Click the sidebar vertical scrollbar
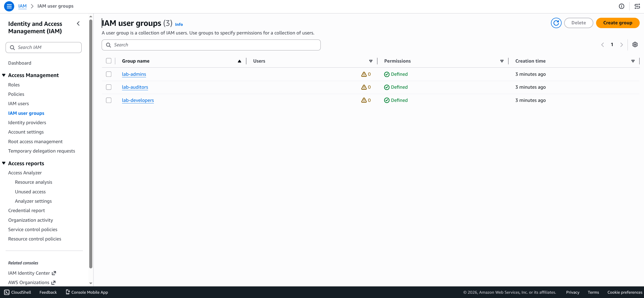Screen dimensions: 644x298 pyautogui.click(x=91, y=143)
